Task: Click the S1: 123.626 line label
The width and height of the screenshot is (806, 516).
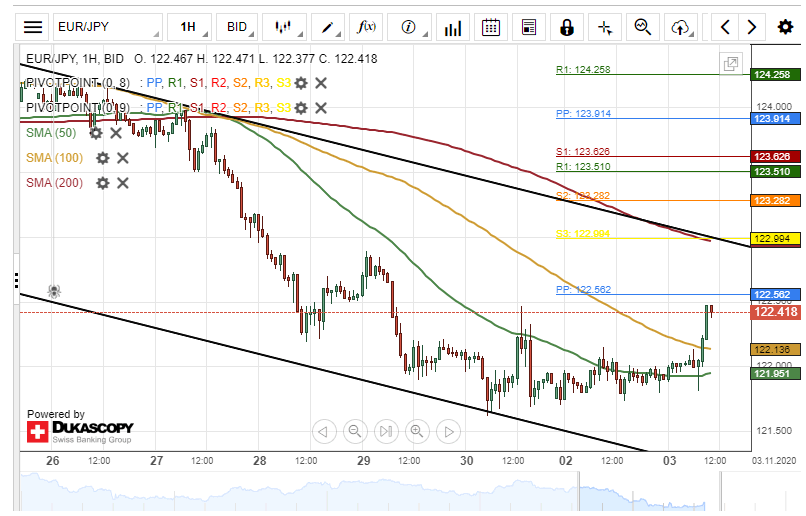Action: point(582,152)
